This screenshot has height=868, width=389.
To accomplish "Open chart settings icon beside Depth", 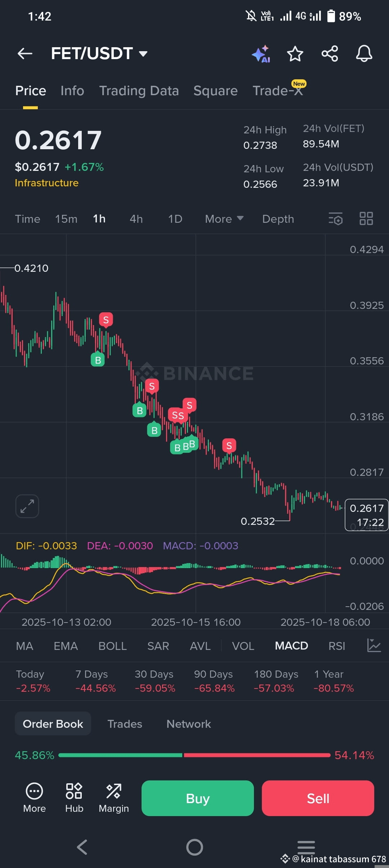I will (335, 219).
